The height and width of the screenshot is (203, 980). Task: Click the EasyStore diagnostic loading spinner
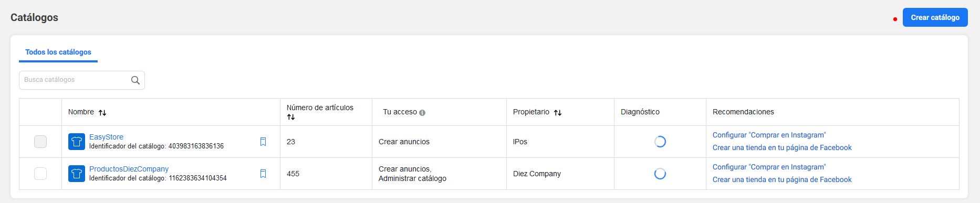click(660, 142)
